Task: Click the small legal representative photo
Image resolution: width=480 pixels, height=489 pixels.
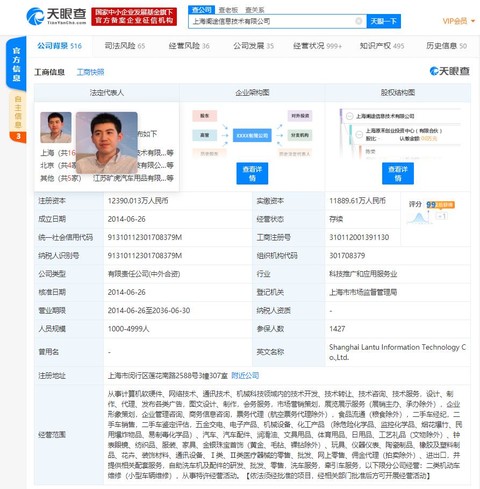Action: point(56,127)
